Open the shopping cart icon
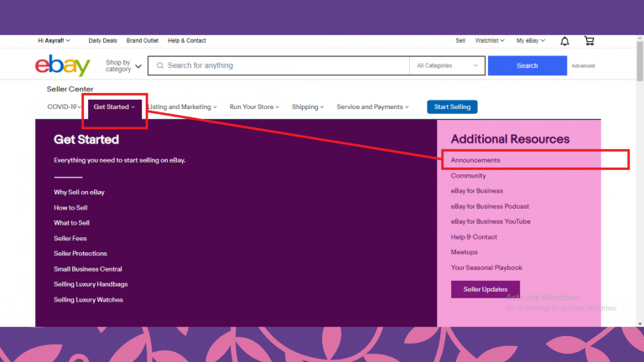 click(x=589, y=40)
